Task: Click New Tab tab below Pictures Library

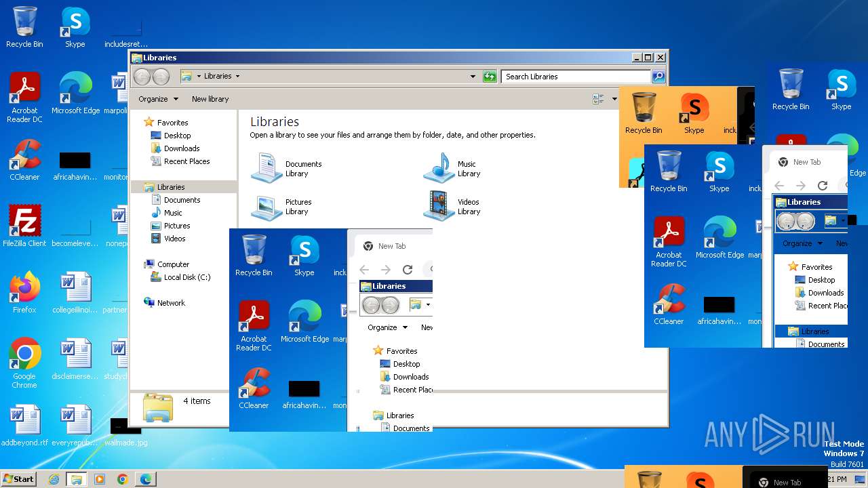Action: tap(391, 246)
